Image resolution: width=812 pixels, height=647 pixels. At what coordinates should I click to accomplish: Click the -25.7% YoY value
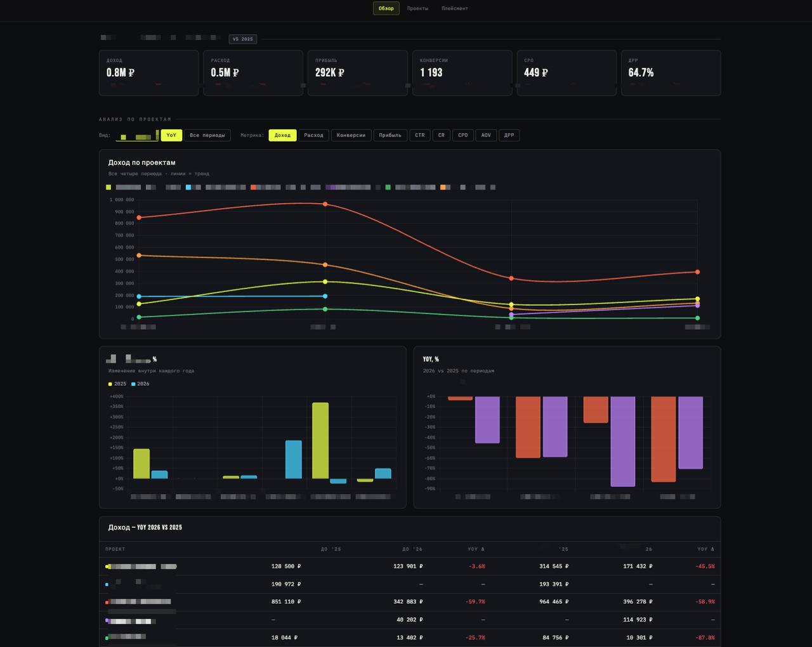475,637
